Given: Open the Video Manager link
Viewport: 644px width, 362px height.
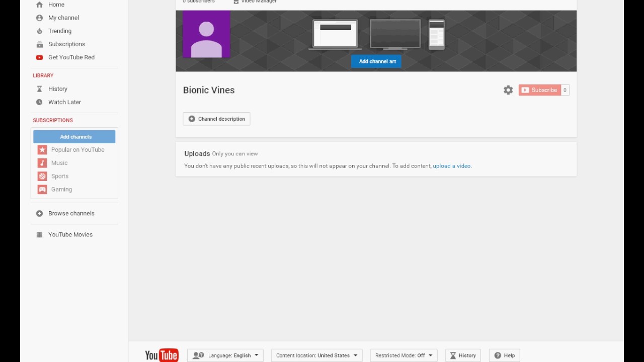Looking at the screenshot, I should (x=255, y=2).
